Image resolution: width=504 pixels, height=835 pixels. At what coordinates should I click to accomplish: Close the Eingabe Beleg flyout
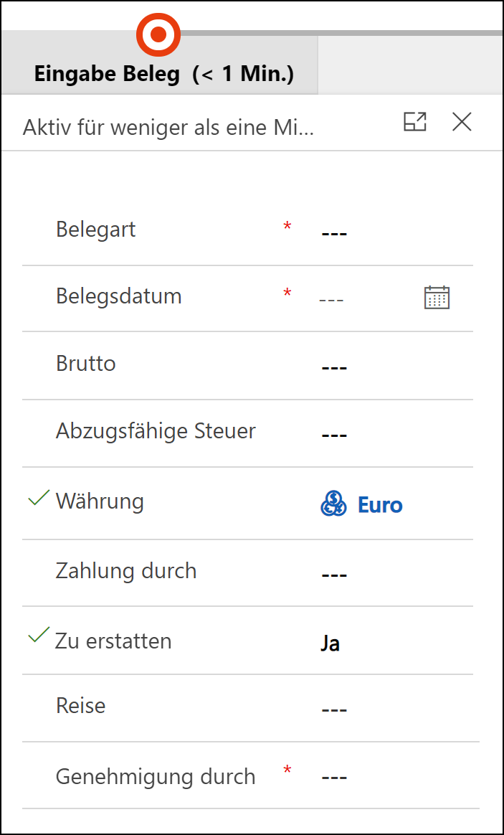(462, 122)
